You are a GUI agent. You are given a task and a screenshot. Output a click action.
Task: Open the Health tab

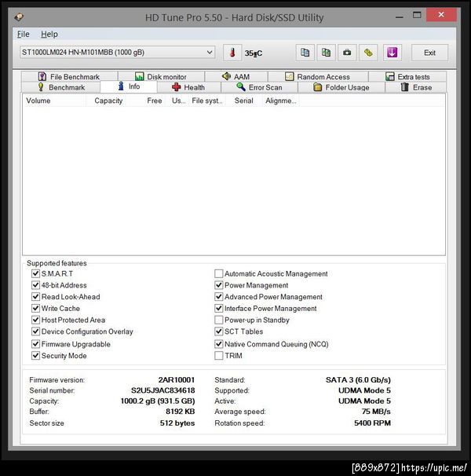pos(188,87)
